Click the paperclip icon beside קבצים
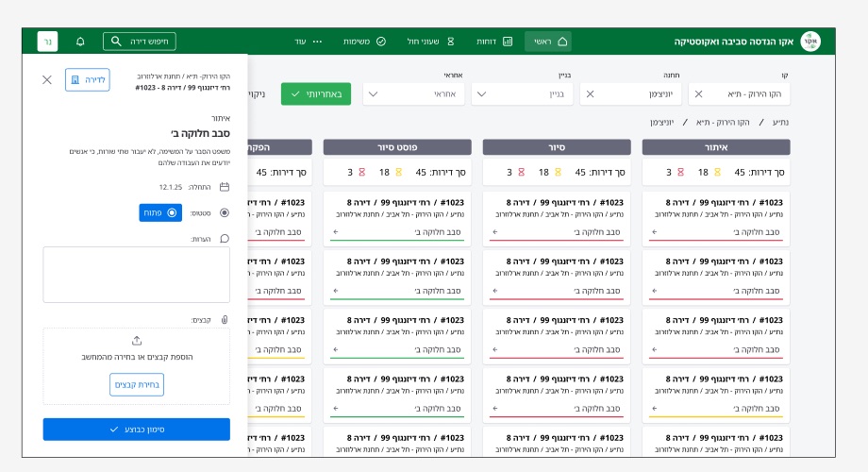 (x=225, y=320)
